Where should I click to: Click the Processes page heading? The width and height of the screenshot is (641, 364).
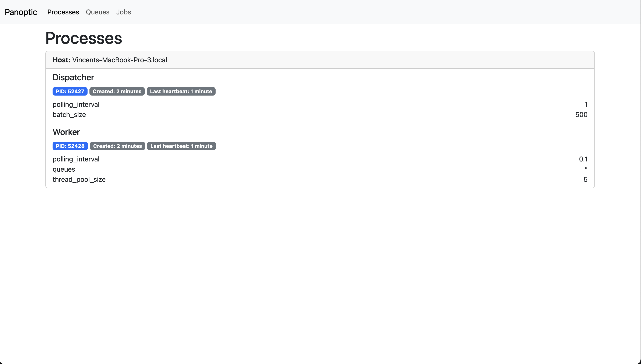pyautogui.click(x=84, y=38)
